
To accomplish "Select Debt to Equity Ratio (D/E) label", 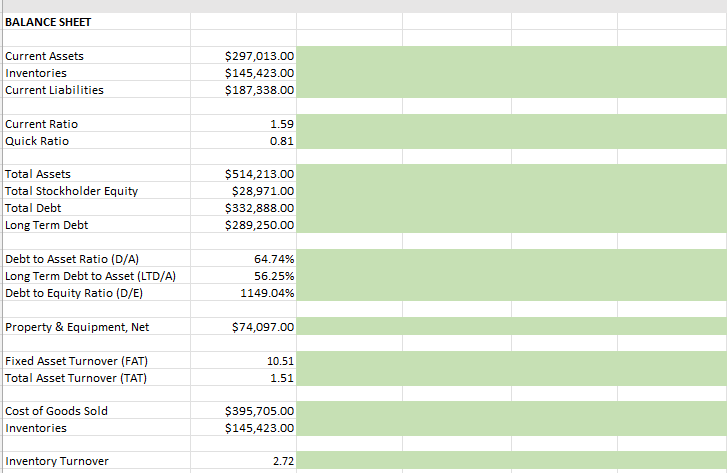I will 96,293.
